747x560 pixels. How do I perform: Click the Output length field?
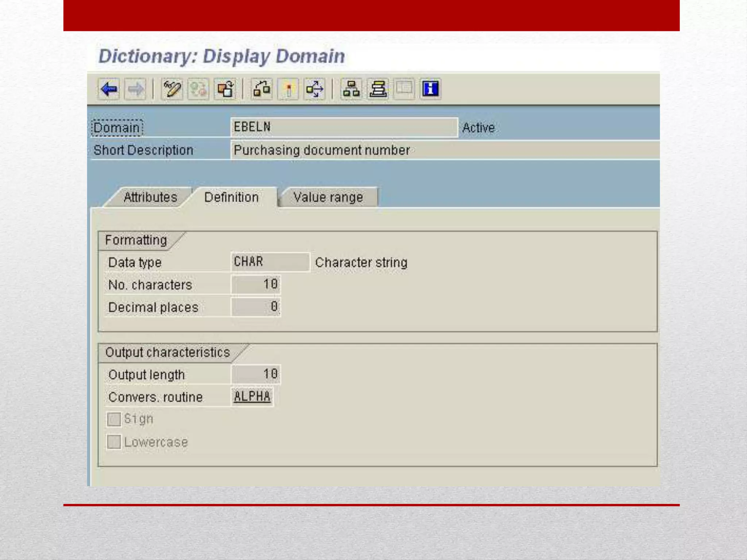click(x=256, y=374)
